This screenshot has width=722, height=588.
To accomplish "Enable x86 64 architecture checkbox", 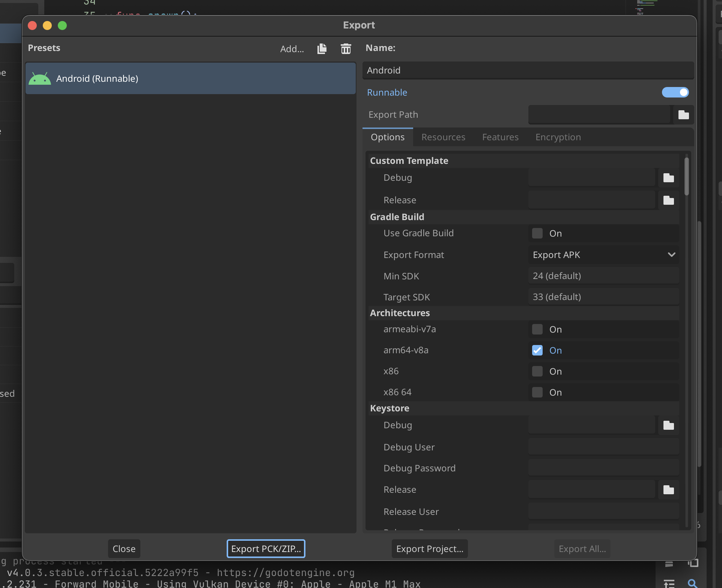I will pyautogui.click(x=537, y=392).
